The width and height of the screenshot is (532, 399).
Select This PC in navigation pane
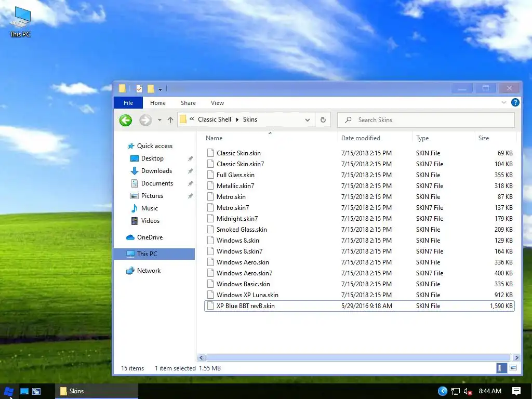(x=154, y=254)
